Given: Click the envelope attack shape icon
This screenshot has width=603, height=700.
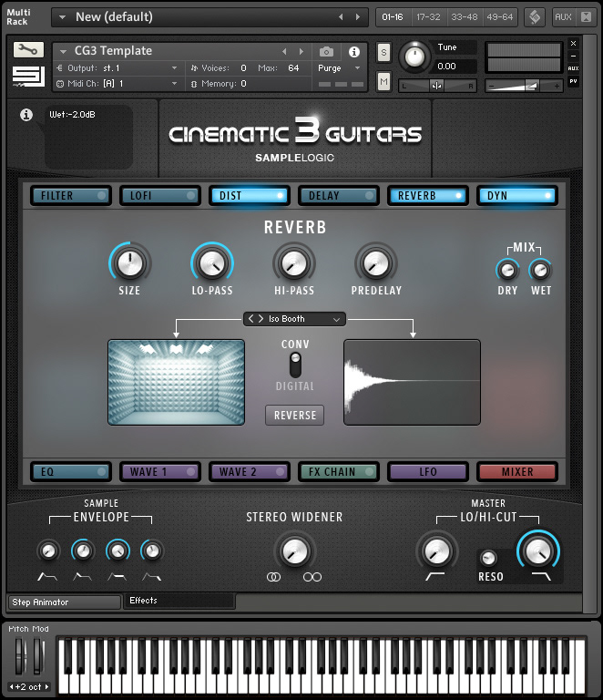Looking at the screenshot, I should click(x=47, y=577).
